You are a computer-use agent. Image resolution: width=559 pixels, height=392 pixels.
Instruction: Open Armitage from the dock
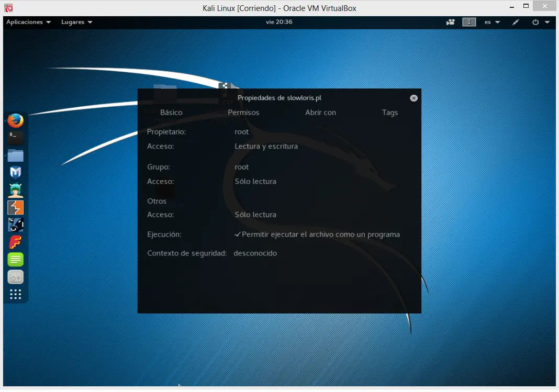pos(15,190)
